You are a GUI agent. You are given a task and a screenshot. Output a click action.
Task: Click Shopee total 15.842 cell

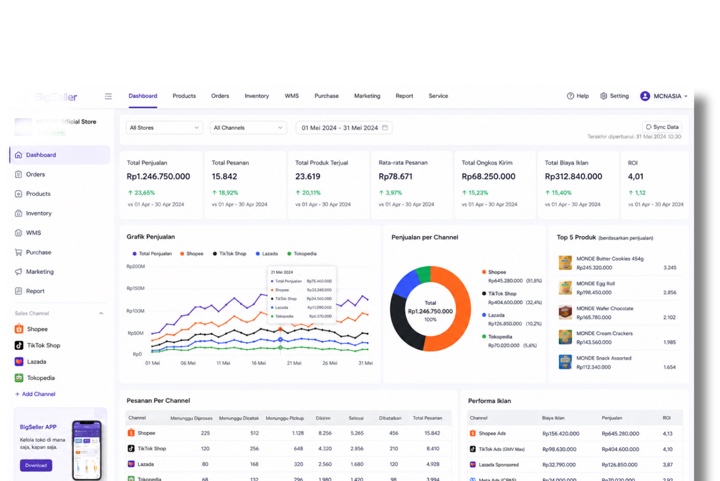point(432,433)
